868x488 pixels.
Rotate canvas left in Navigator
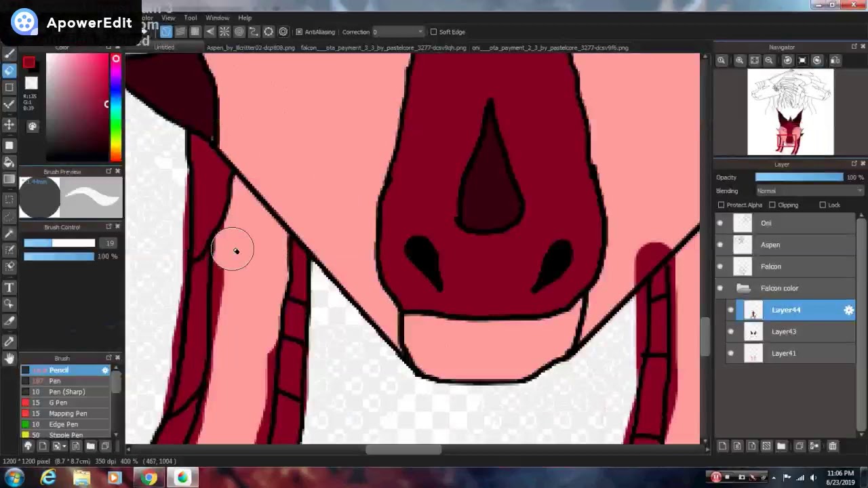pyautogui.click(x=787, y=60)
